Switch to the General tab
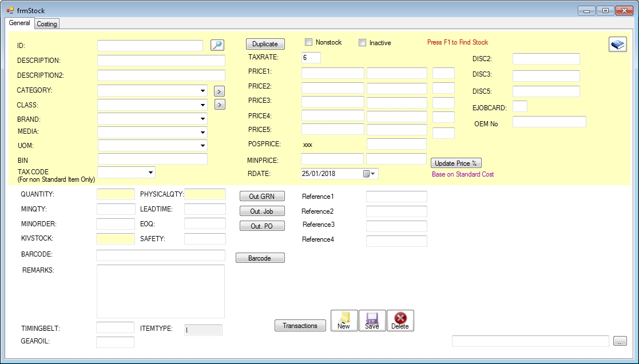The image size is (639, 364). 19,23
